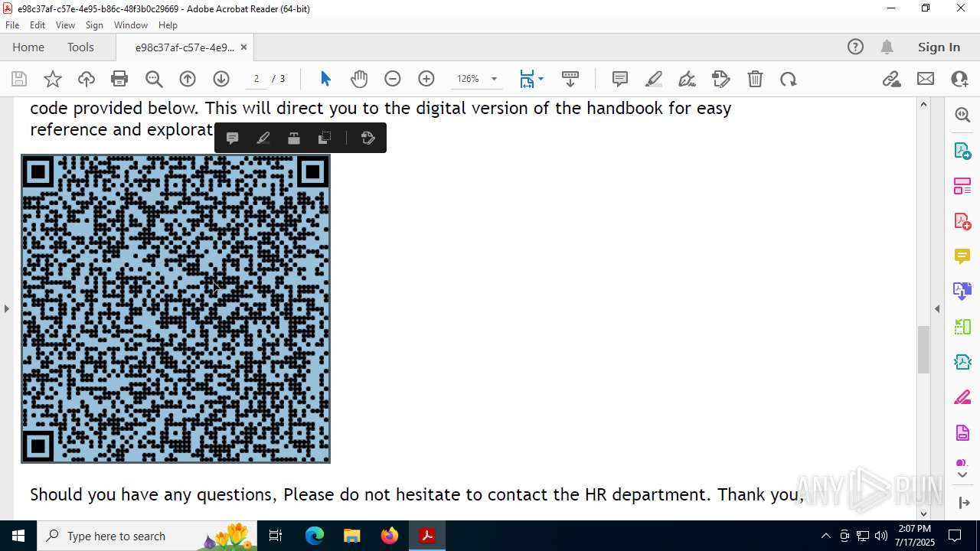Click the stamp tool in top toolbar
Viewport: 980px width, 551px height.
point(721,79)
